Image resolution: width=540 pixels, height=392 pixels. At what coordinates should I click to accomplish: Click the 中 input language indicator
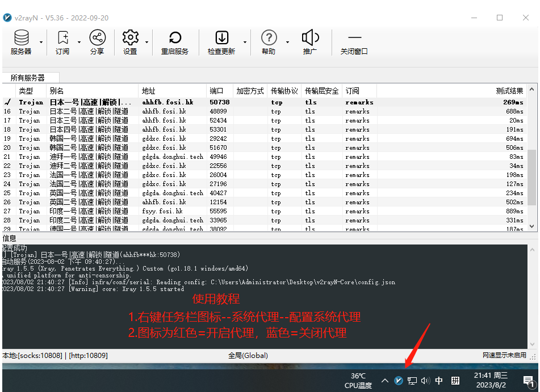pyautogui.click(x=439, y=380)
